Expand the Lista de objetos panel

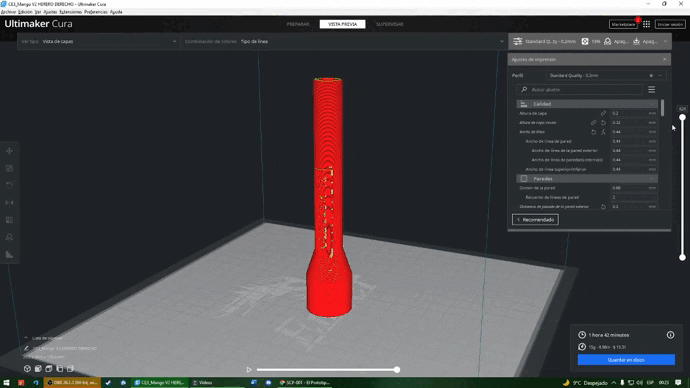pos(26,338)
